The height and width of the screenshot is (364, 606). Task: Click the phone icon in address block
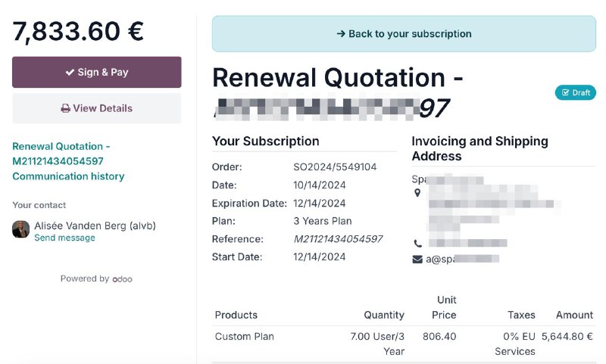(x=418, y=244)
